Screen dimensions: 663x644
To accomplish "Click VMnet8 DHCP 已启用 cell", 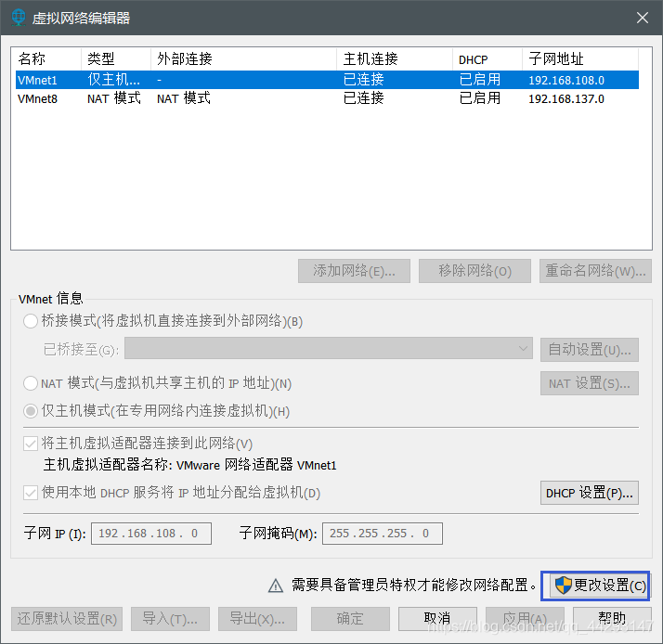I will coord(479,98).
